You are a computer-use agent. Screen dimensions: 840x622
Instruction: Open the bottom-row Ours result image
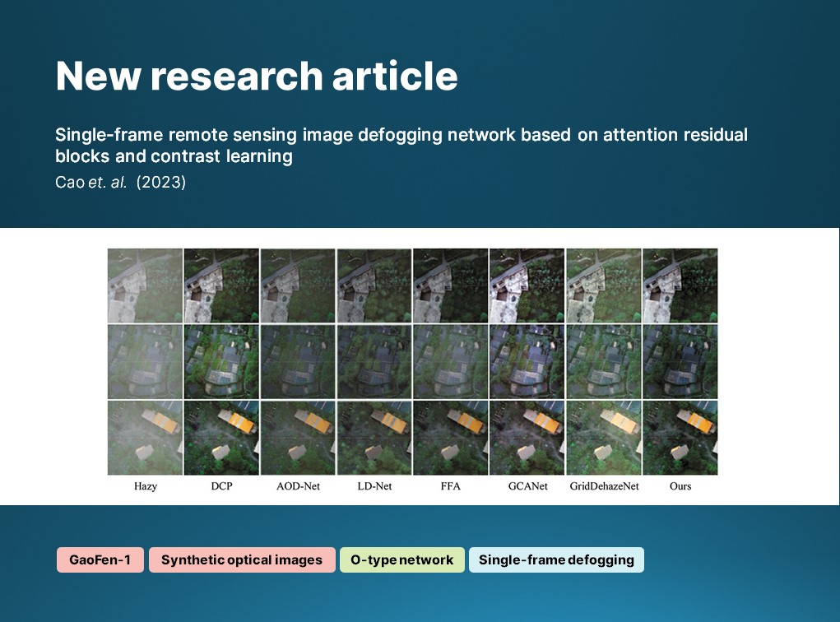[680, 438]
